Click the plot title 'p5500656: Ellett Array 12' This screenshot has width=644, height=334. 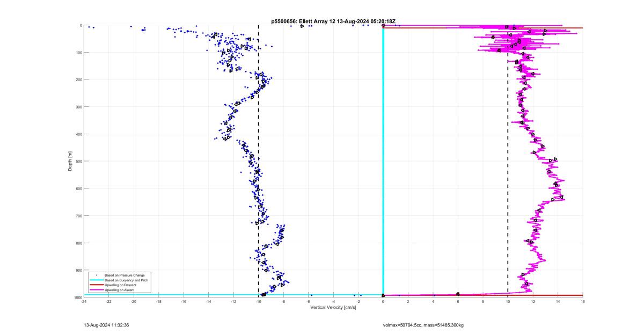point(303,21)
